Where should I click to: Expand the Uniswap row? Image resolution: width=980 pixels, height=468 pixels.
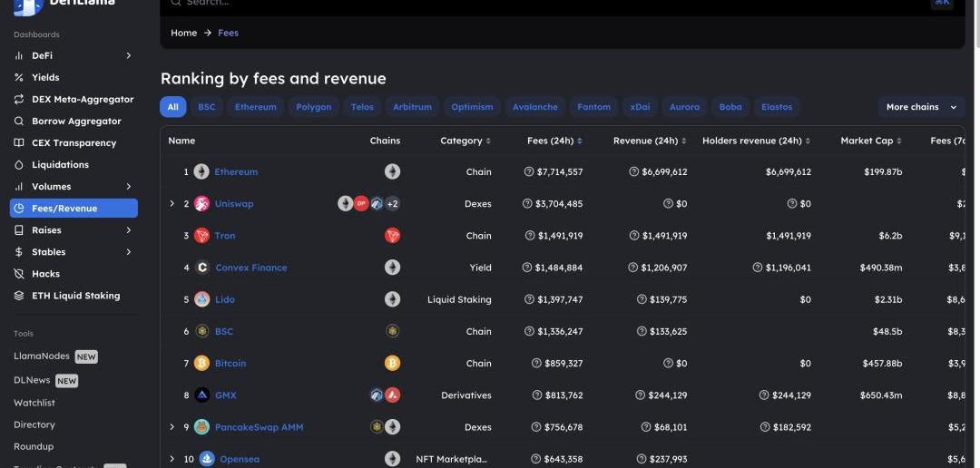tap(171, 204)
